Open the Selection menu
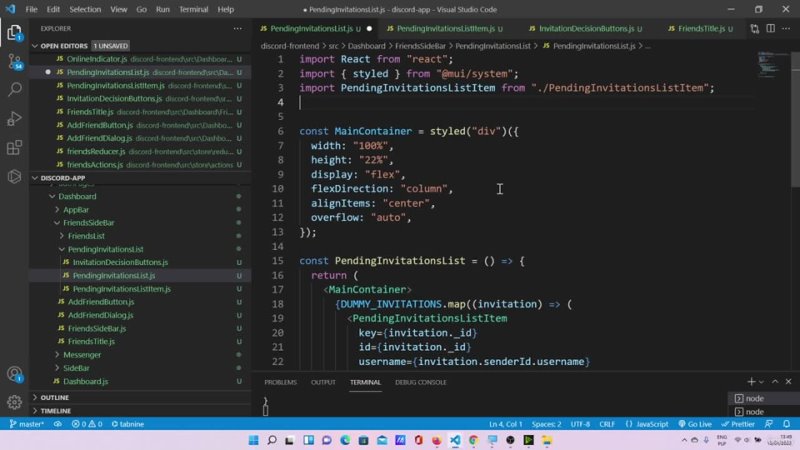 click(85, 9)
